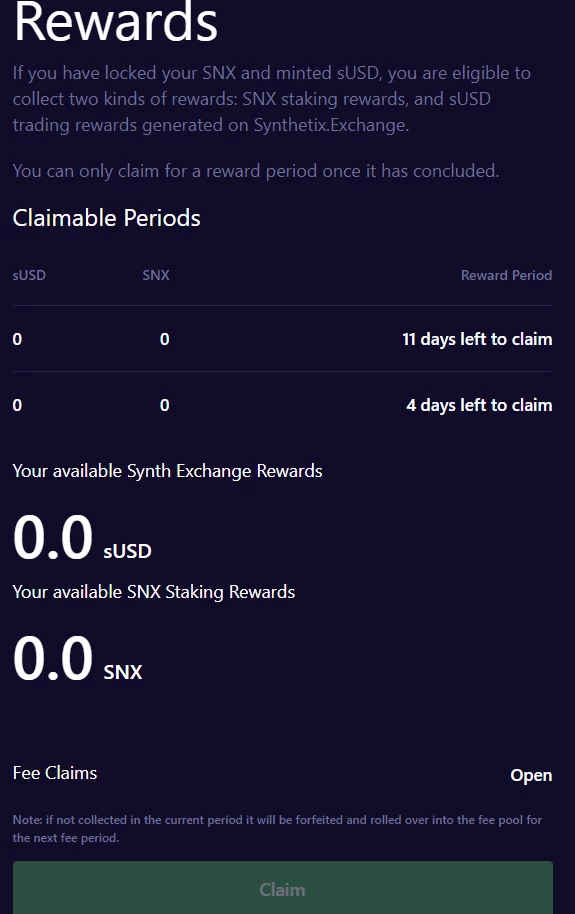This screenshot has width=575, height=914.
Task: Click the 0.0 sUSD exchange rewards amount
Action: point(82,537)
